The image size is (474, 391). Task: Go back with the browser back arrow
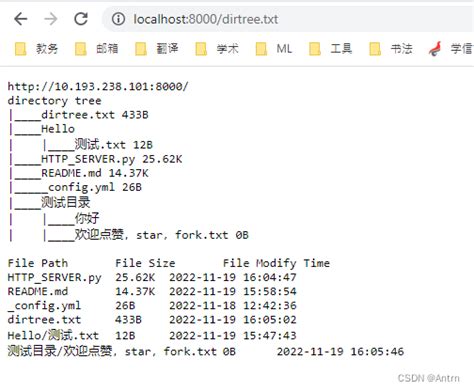pos(21,19)
